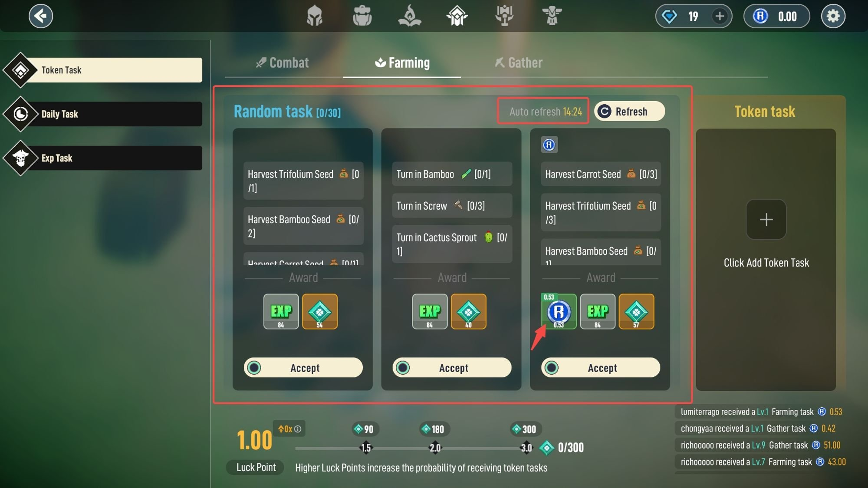Switch to the Combat tab
This screenshot has height=488, width=868.
point(283,63)
